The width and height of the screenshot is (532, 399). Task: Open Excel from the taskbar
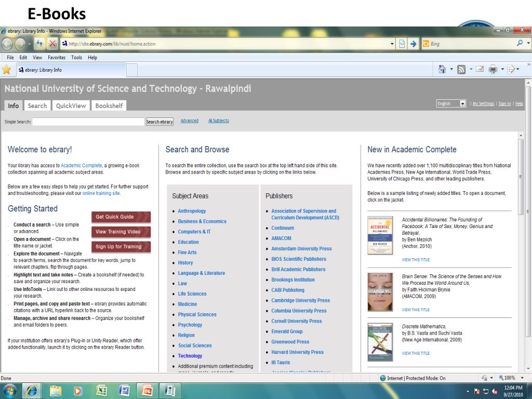(x=101, y=391)
